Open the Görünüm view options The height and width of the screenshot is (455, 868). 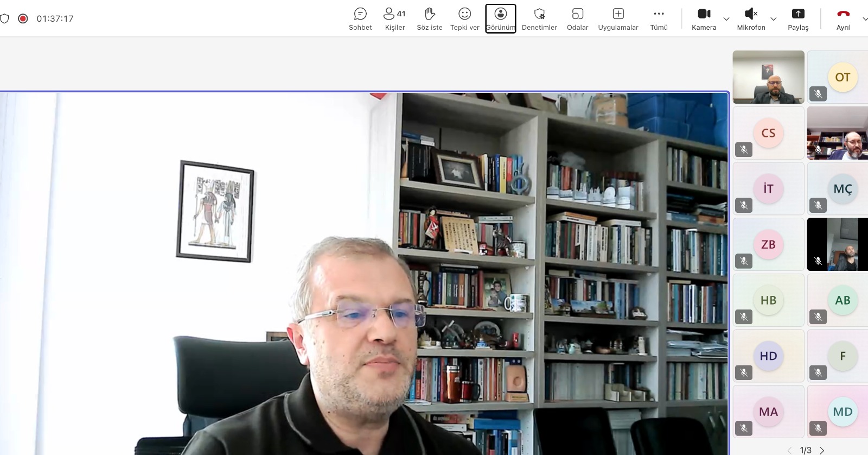(500, 18)
